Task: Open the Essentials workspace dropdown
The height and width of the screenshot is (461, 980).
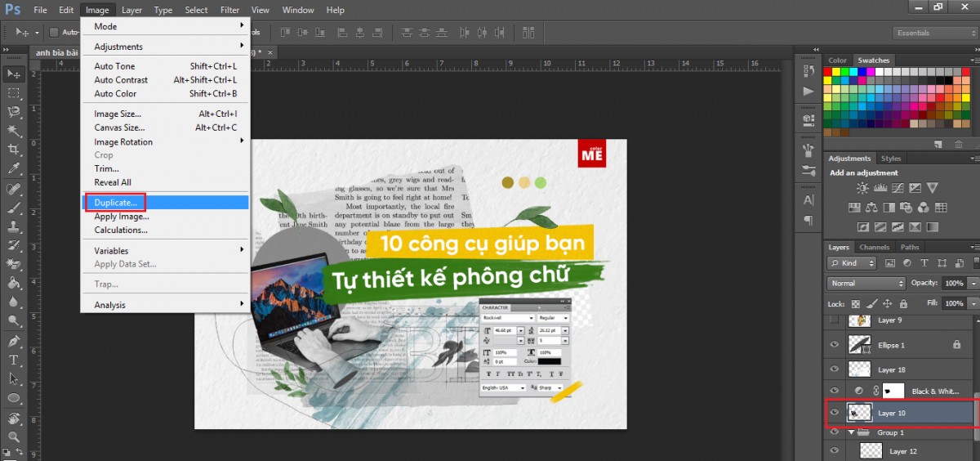Action: coord(934,33)
